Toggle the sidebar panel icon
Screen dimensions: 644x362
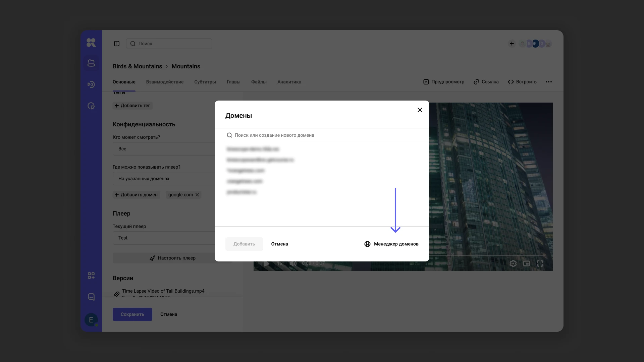(x=117, y=44)
